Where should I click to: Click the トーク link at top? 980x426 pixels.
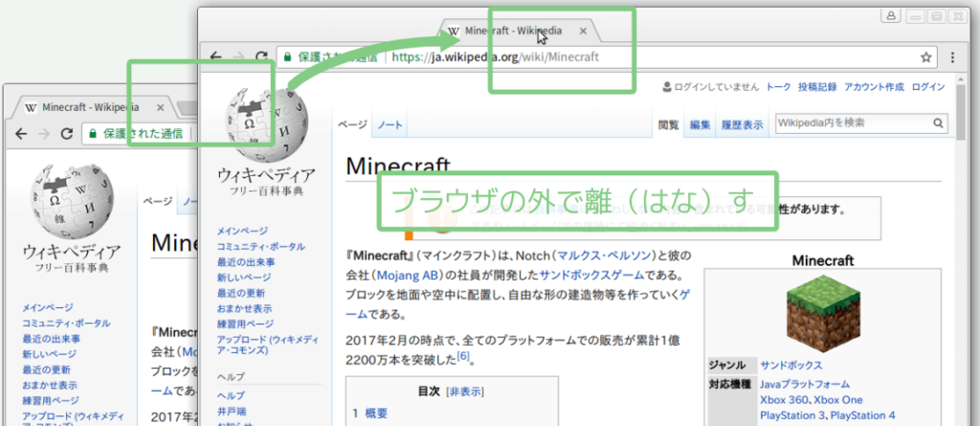pyautogui.click(x=778, y=87)
